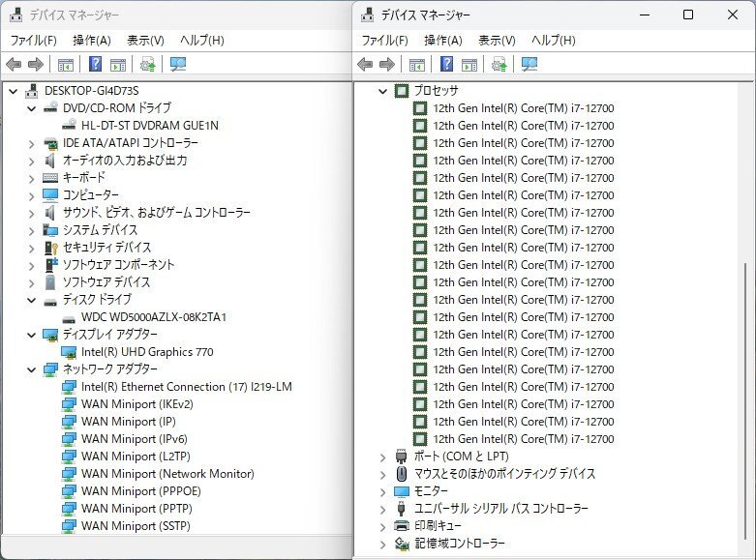
Task: Select HL-DT-ST DVDRAM GUE1N drive
Action: coord(150,126)
